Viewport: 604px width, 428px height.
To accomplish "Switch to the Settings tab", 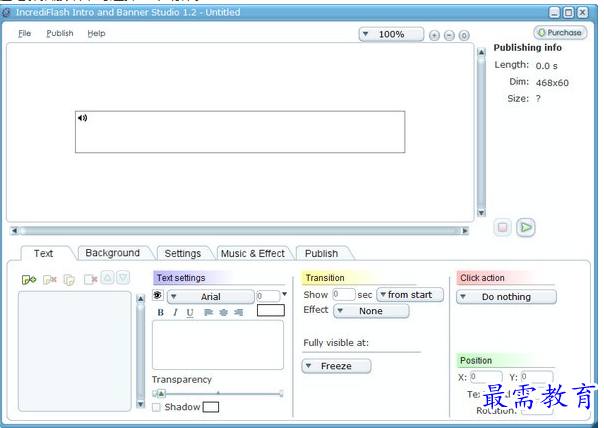I will [183, 253].
